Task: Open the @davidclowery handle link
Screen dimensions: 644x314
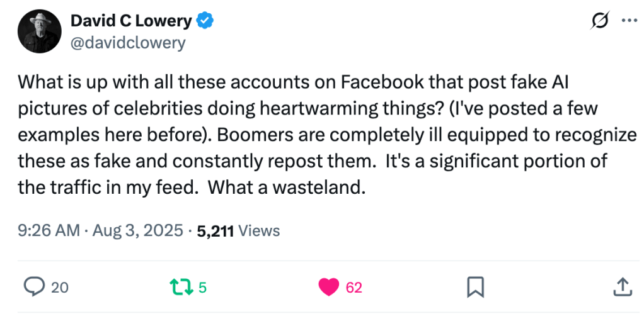Action: pyautogui.click(x=127, y=43)
